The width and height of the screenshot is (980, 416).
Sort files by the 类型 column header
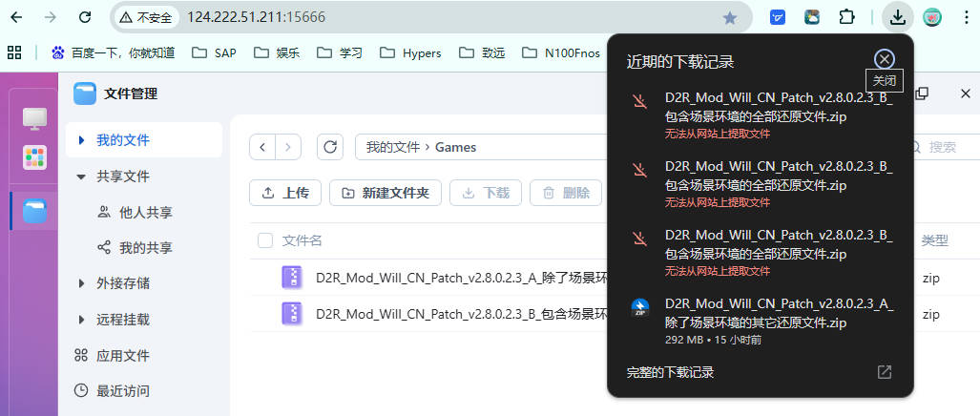[935, 240]
